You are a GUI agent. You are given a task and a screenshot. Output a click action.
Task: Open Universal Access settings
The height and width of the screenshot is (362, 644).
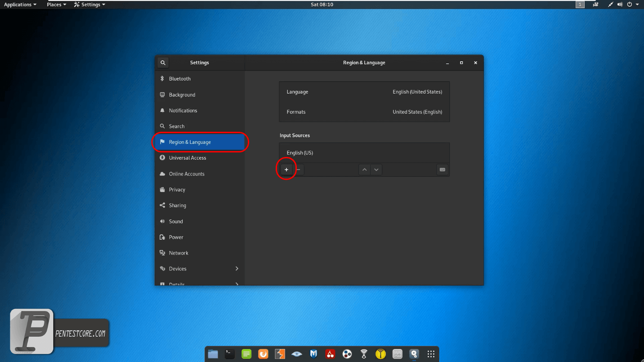click(x=200, y=158)
